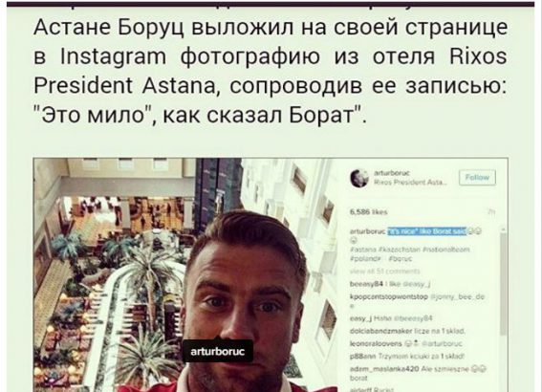Open arturboruc's round profile avatar
This screenshot has height=392, width=542.
pos(359,178)
